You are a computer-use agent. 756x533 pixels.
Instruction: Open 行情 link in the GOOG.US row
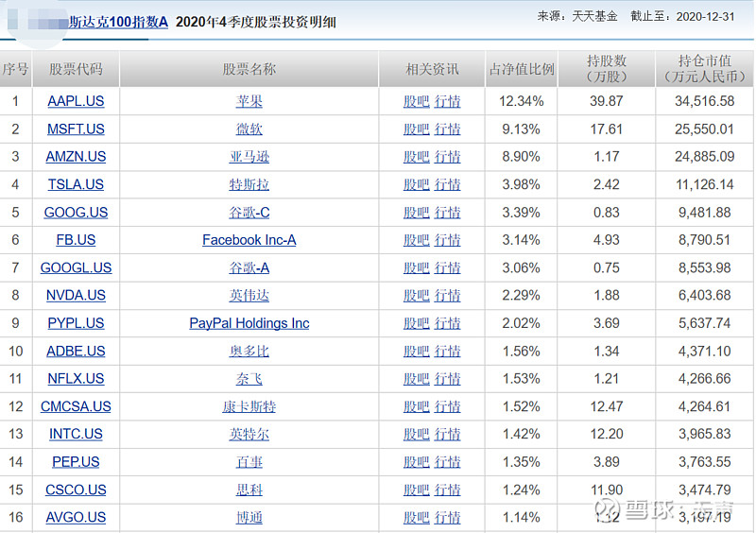pos(447,213)
